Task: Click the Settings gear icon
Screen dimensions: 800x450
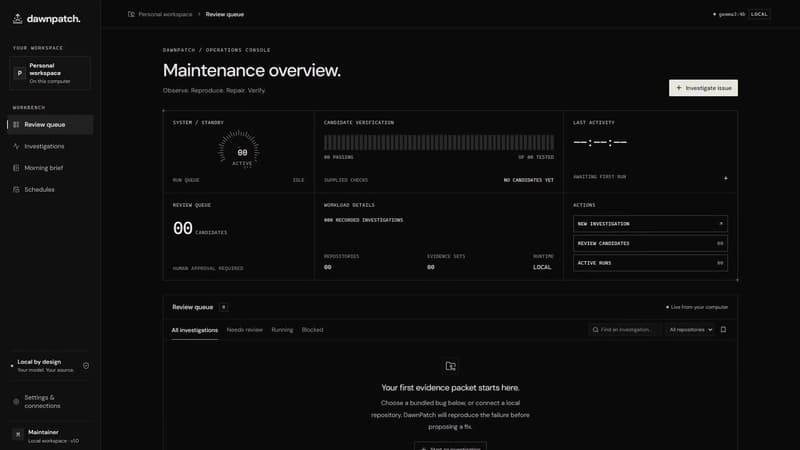Action: pos(16,402)
